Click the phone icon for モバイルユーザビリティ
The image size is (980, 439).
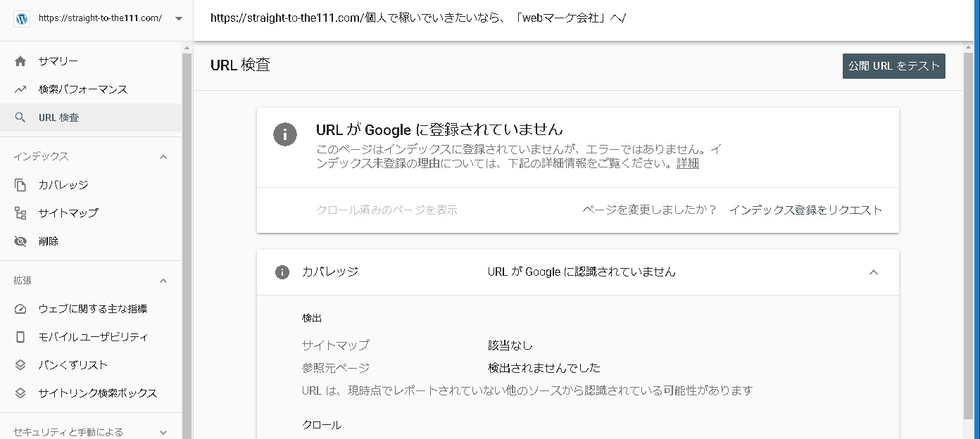20,337
